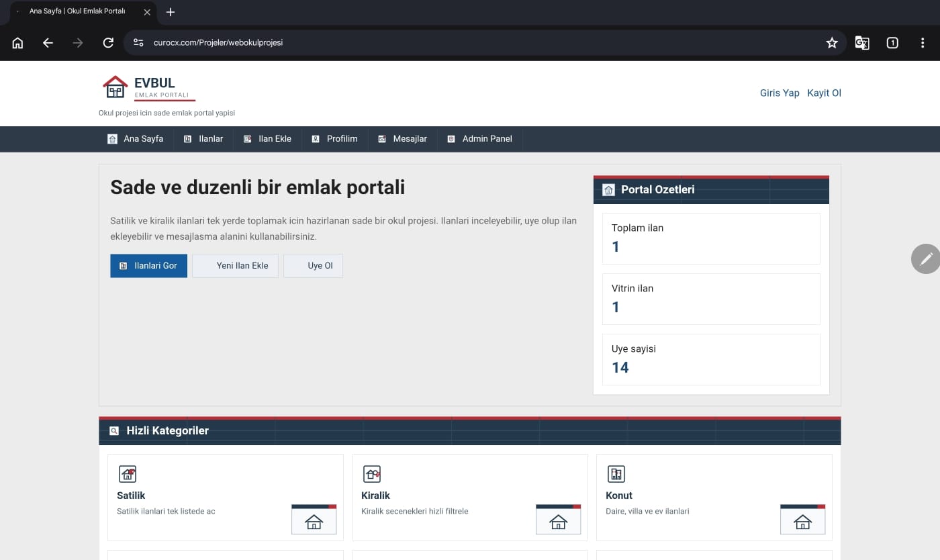This screenshot has height=560, width=940.
Task: Open Ilan Ekle in the navigation menu
Action: click(267, 139)
